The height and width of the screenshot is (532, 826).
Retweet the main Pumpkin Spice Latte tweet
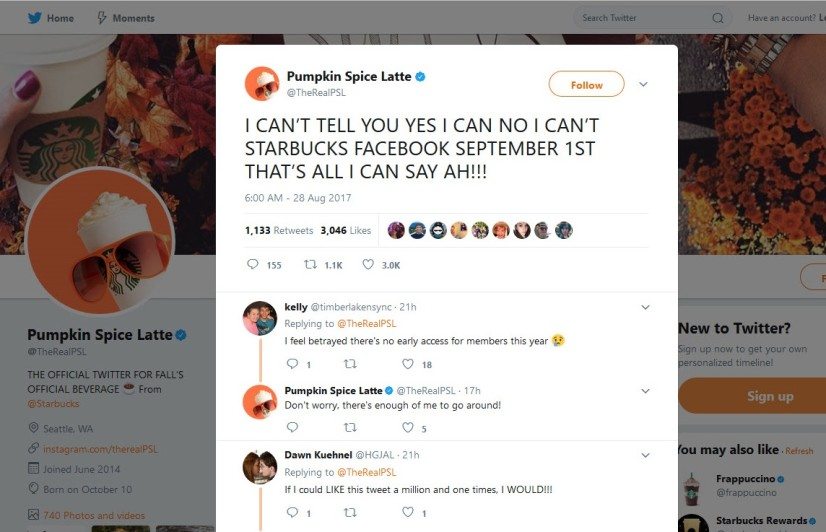310,265
